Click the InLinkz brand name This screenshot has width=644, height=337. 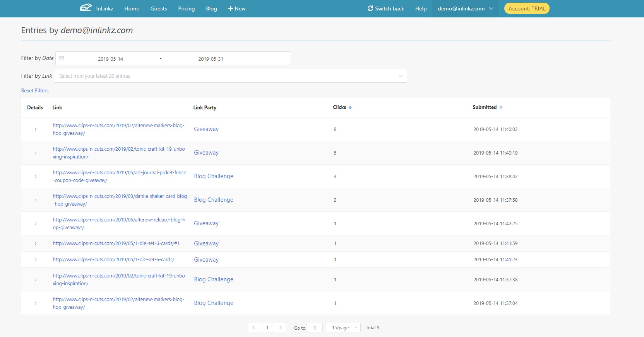pos(104,9)
